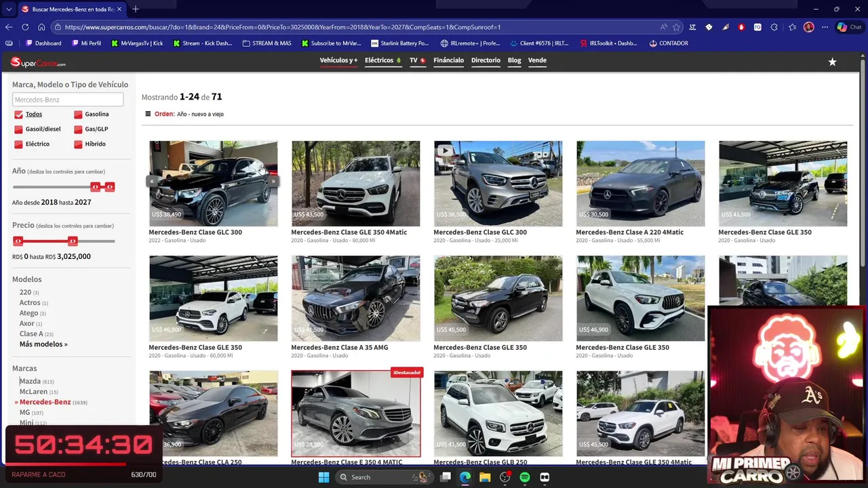Open the TV menu item
868x488 pixels.
[x=417, y=60]
